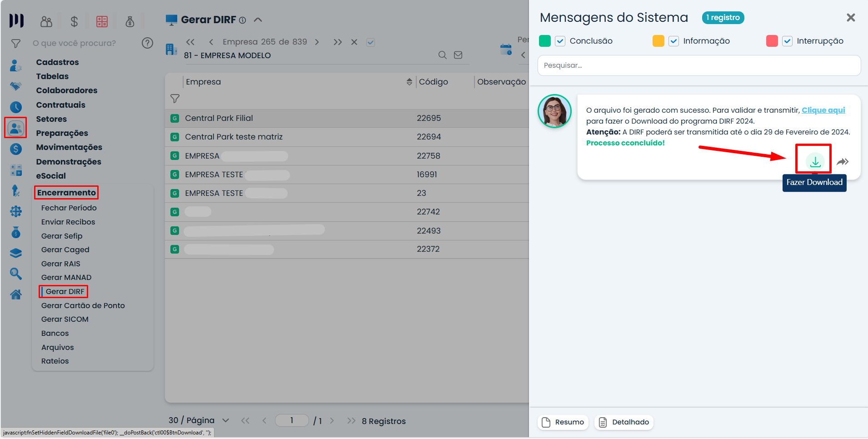Click the filter funnel icon beside the search box

[x=16, y=43]
